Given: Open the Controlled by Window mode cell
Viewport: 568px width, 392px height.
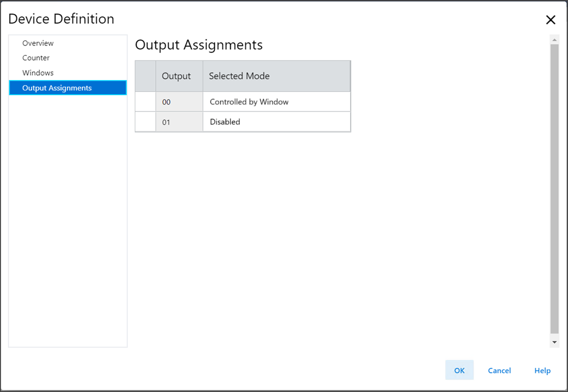Looking at the screenshot, I should (276, 102).
